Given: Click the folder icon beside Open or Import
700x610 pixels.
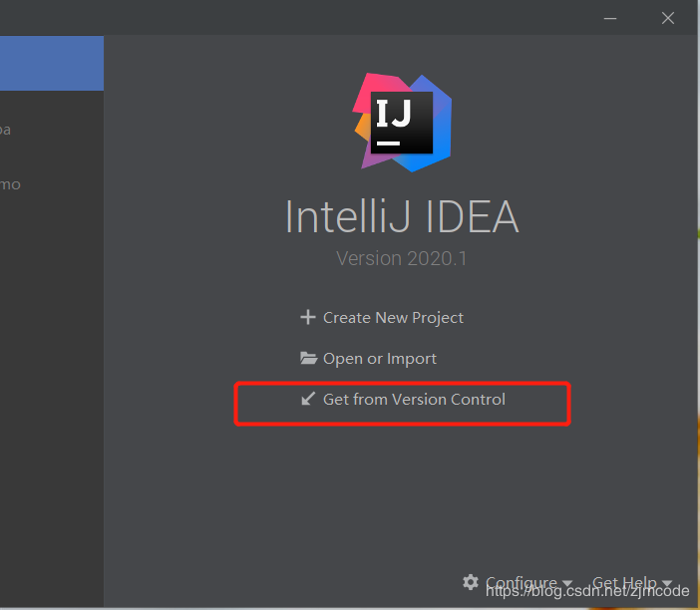Looking at the screenshot, I should point(308,359).
